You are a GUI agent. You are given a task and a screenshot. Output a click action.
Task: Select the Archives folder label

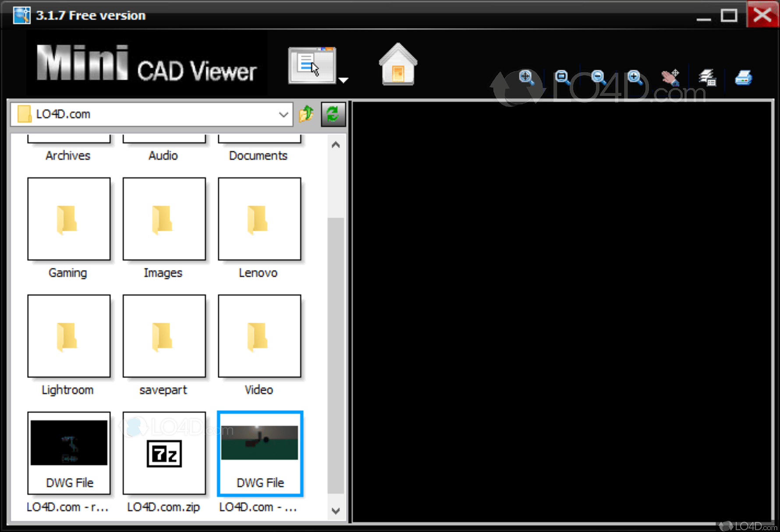[68, 156]
